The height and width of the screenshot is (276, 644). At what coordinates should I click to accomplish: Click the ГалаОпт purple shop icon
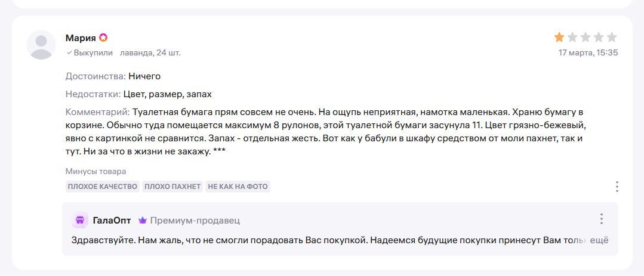pos(80,221)
